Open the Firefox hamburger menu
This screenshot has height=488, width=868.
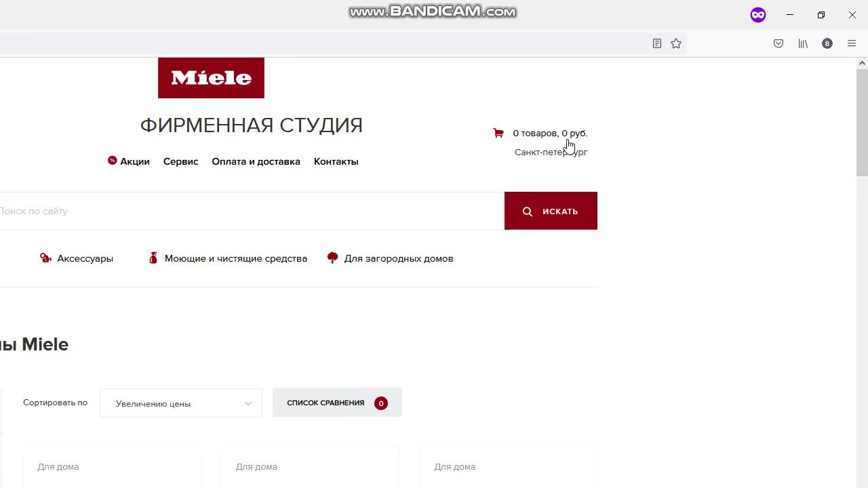[852, 43]
